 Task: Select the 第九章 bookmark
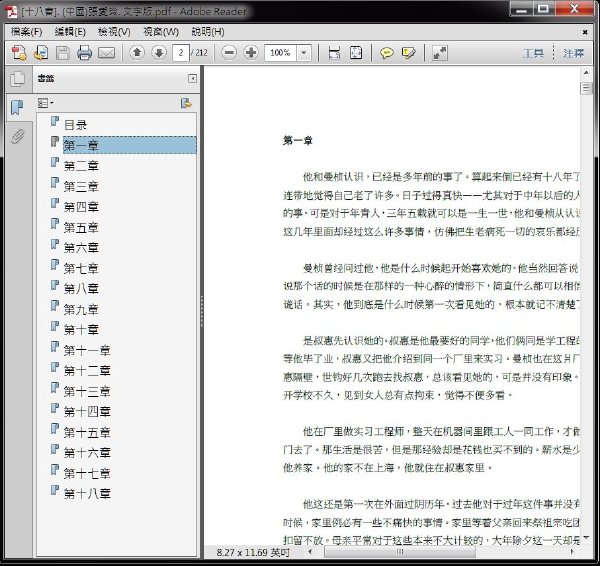click(x=81, y=309)
